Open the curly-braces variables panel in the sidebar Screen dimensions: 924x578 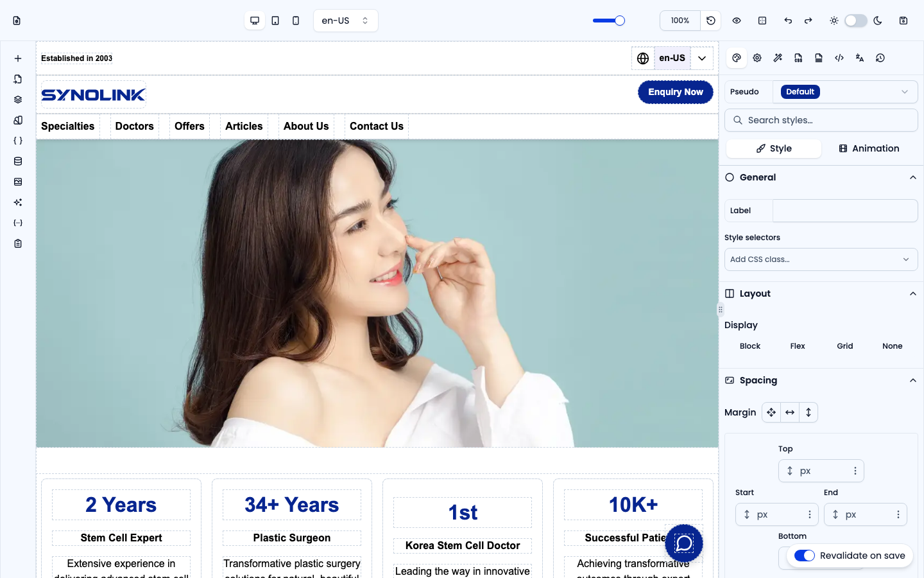[18, 141]
